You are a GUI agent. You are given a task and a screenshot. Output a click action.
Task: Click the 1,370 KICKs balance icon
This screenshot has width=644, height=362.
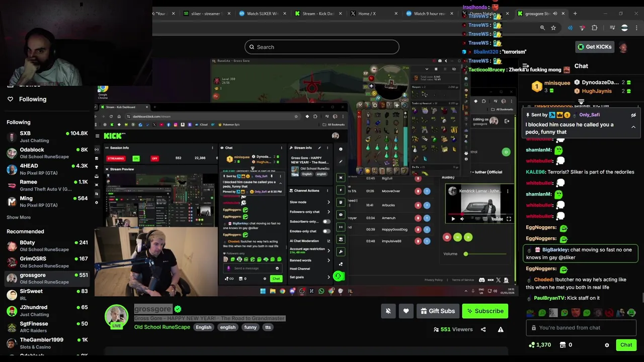[532, 345]
